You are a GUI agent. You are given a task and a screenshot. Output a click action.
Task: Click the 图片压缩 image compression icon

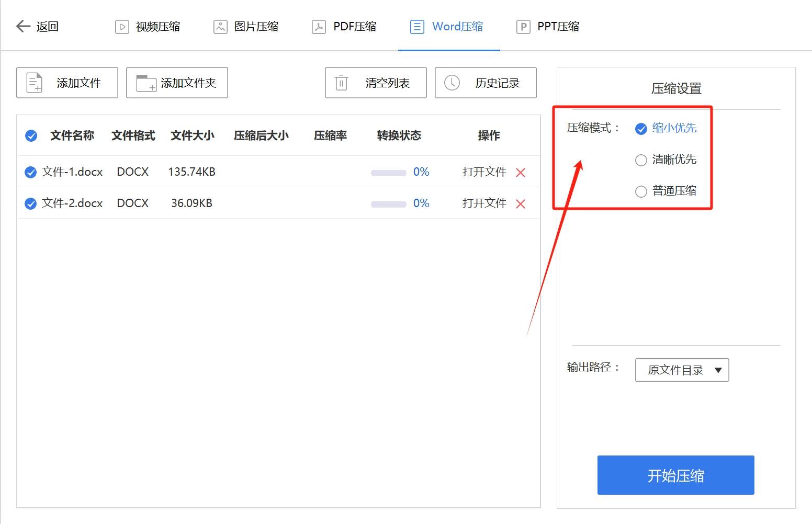(x=220, y=26)
